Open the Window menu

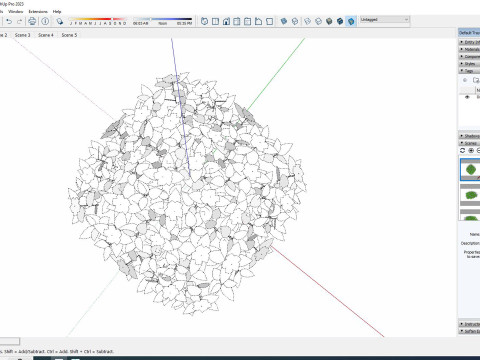[16, 11]
